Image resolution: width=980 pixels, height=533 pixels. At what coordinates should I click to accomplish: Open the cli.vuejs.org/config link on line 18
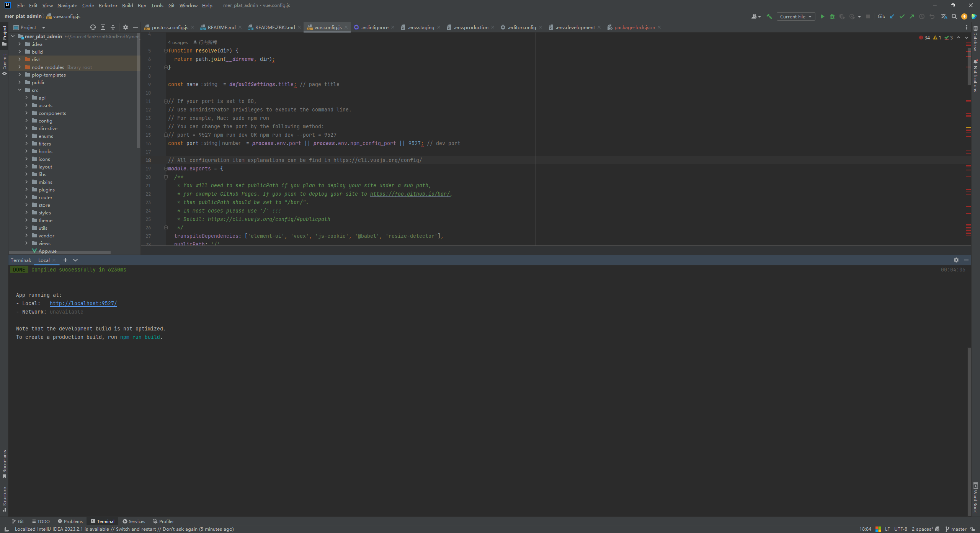point(377,160)
